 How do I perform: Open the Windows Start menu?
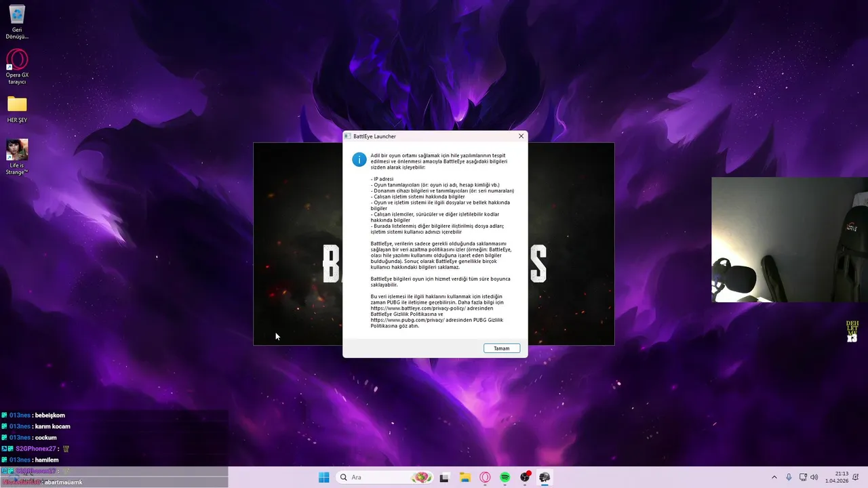[x=324, y=477]
